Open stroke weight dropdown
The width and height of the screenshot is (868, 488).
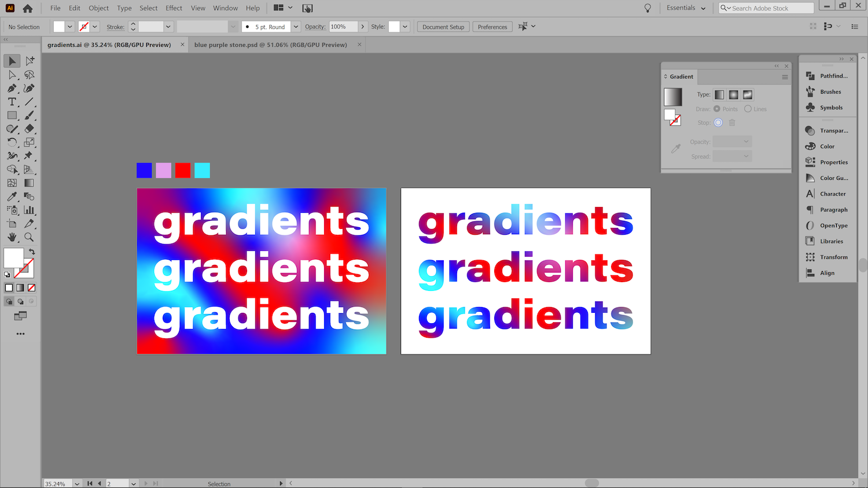point(168,27)
